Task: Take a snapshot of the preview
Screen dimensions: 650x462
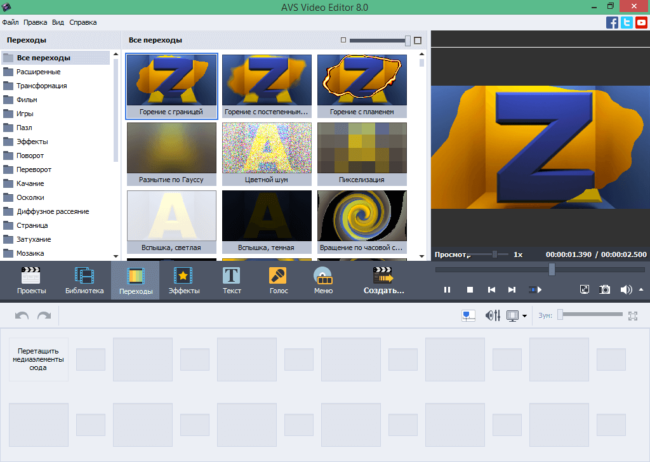Action: pyautogui.click(x=605, y=290)
